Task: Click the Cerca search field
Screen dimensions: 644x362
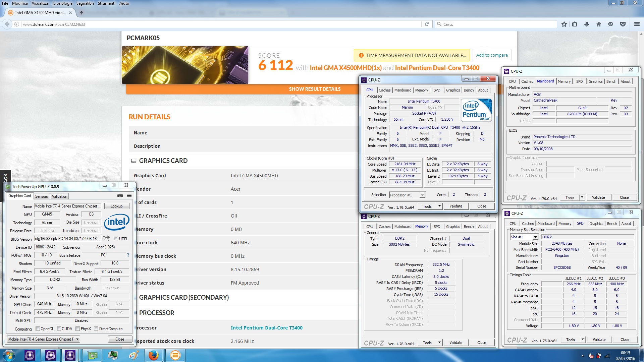Action: point(496,24)
